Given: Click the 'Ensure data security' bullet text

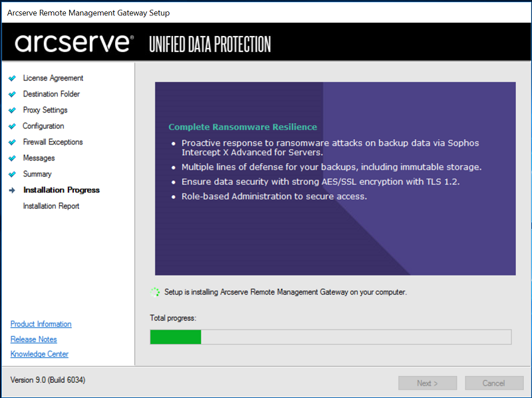Looking at the screenshot, I should [x=321, y=182].
